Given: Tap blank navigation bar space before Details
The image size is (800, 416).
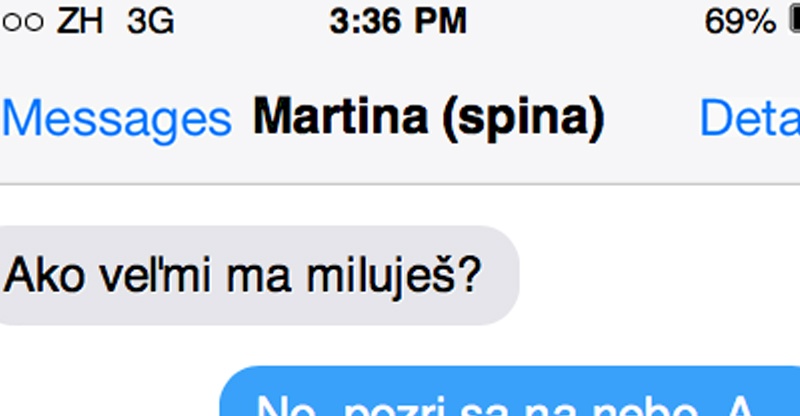Looking at the screenshot, I should click(x=653, y=119).
